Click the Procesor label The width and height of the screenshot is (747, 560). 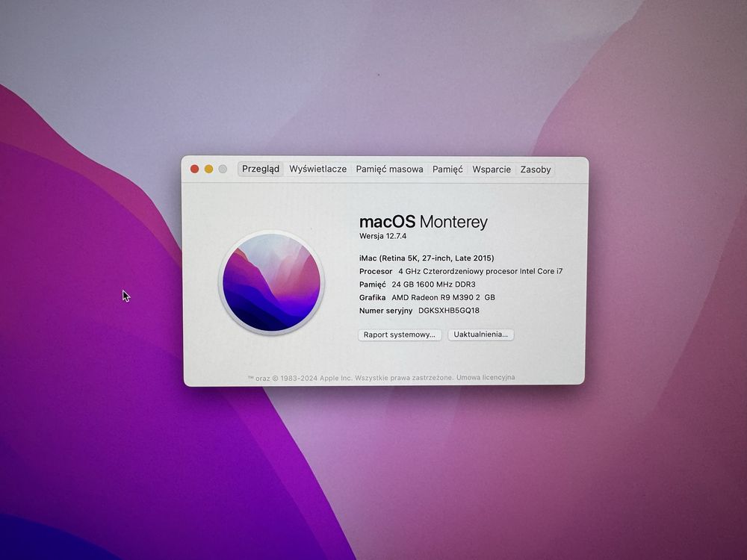pos(376,271)
